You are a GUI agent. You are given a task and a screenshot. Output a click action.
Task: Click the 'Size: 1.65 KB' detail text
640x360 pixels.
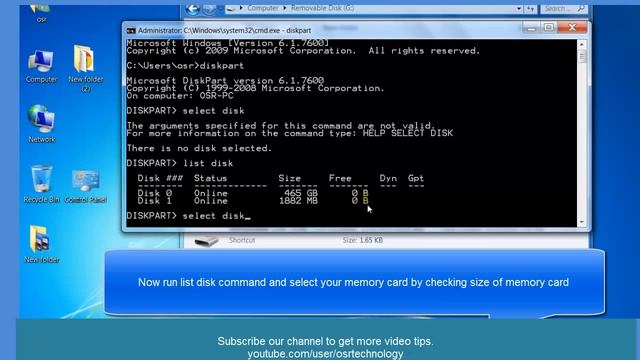click(x=362, y=240)
